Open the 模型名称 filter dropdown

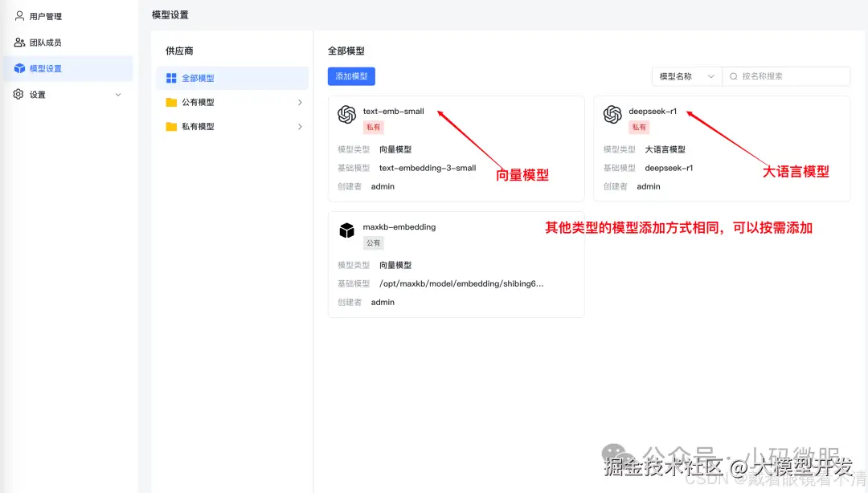click(x=686, y=75)
